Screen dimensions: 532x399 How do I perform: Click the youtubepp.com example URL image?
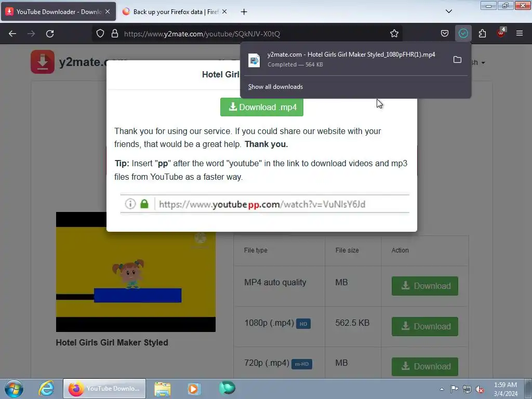tap(264, 204)
